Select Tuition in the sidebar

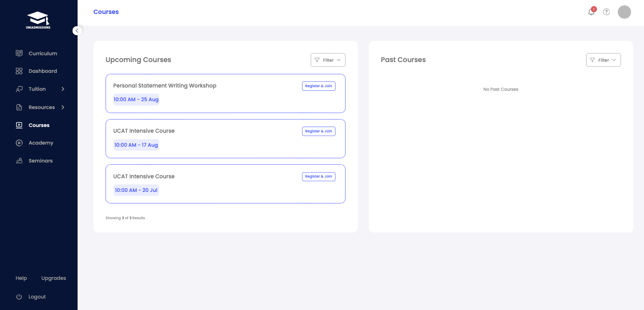(x=37, y=89)
